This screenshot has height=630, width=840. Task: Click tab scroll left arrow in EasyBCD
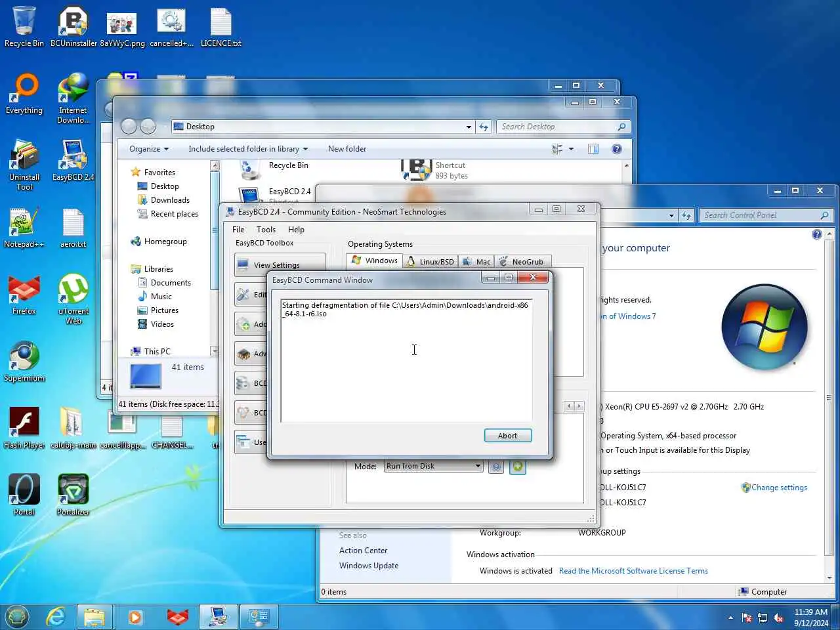[569, 406]
